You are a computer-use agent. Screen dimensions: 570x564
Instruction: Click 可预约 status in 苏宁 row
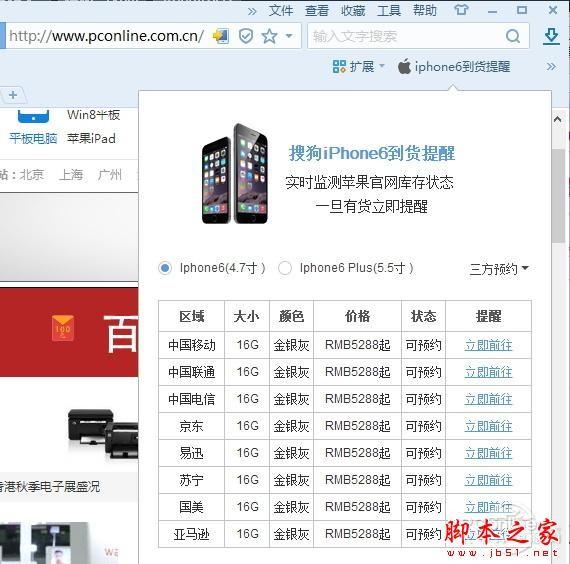423,480
